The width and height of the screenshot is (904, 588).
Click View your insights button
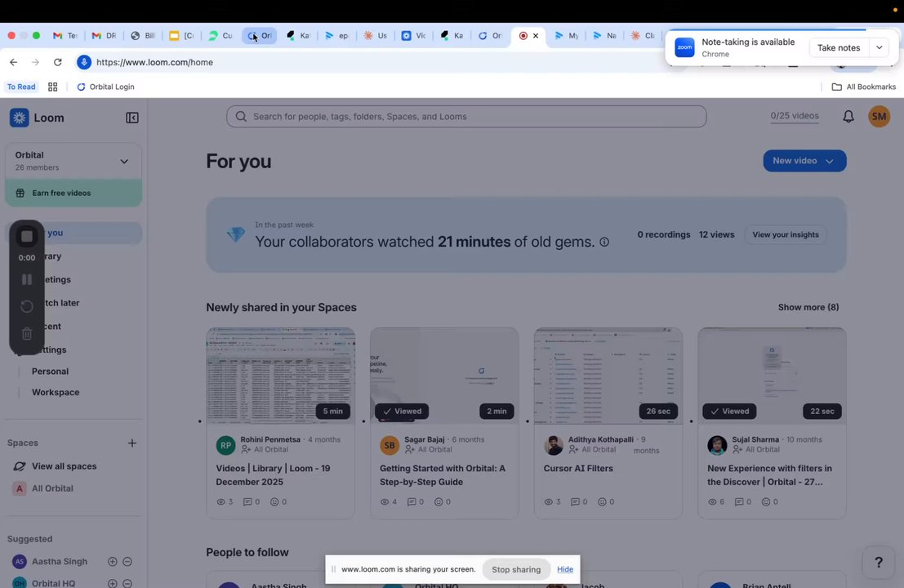click(x=786, y=234)
